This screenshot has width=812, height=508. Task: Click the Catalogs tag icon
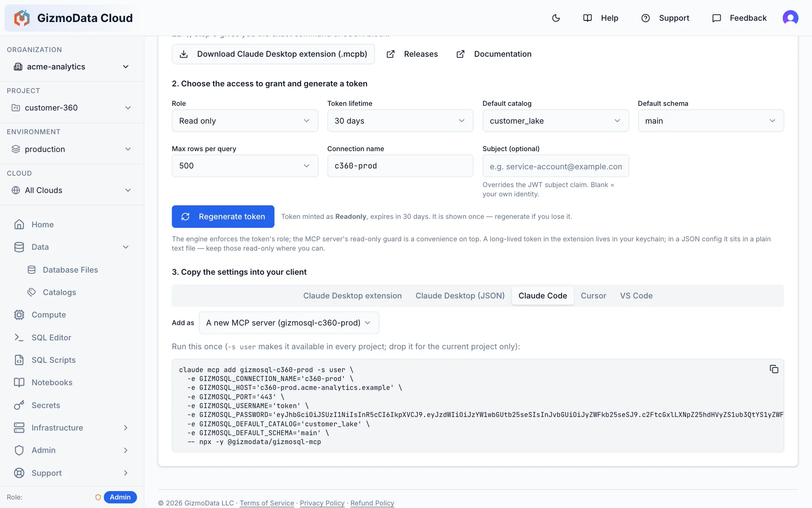pos(32,292)
